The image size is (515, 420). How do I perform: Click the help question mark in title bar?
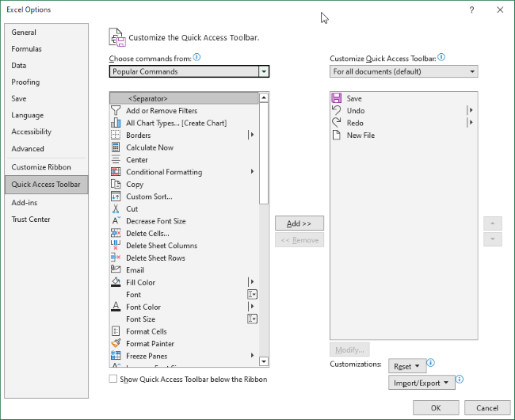471,10
